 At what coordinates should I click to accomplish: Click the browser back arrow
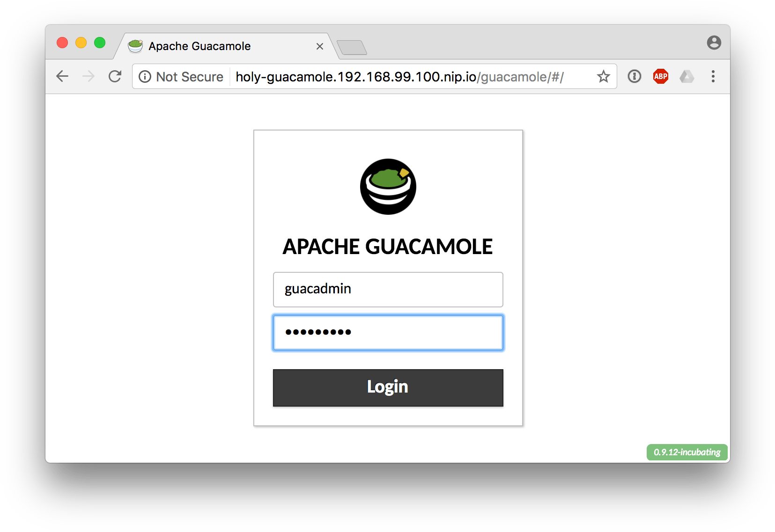[x=62, y=76]
